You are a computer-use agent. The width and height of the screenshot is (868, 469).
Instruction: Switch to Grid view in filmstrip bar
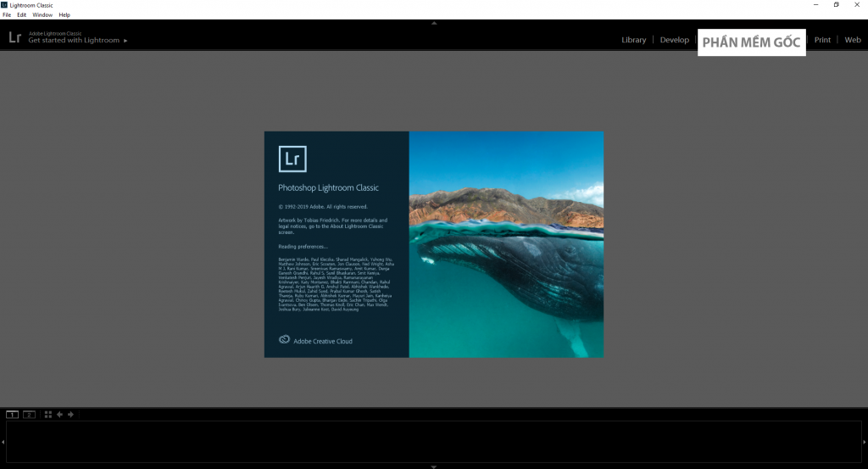click(48, 414)
